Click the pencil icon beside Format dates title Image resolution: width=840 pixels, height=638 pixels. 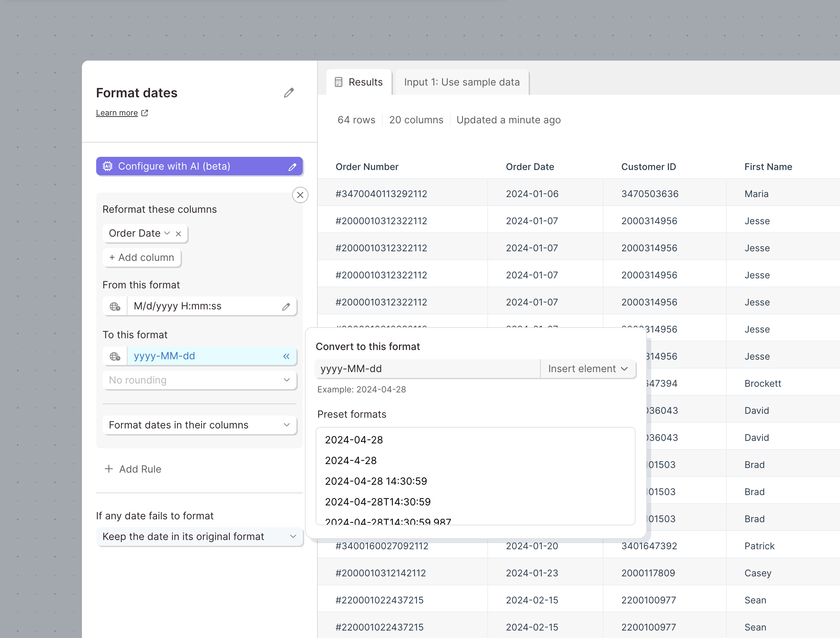[289, 93]
